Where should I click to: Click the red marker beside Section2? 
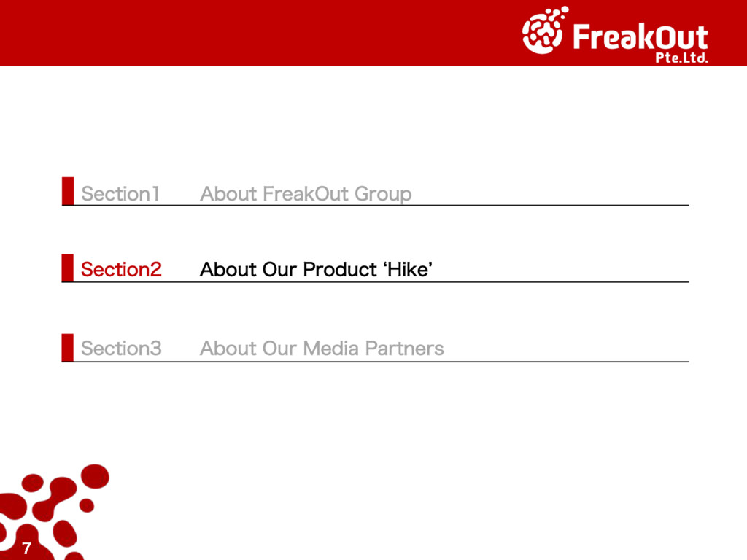(68, 267)
